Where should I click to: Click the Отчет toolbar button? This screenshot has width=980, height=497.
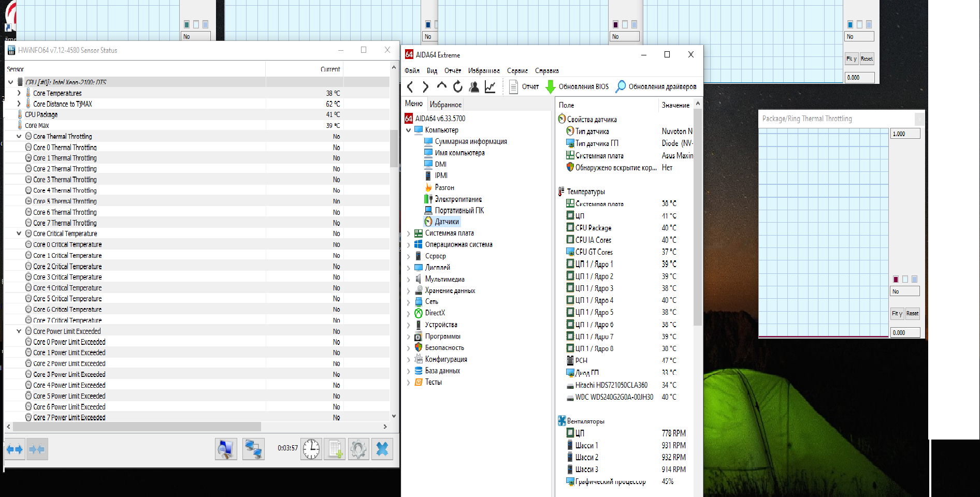524,86
